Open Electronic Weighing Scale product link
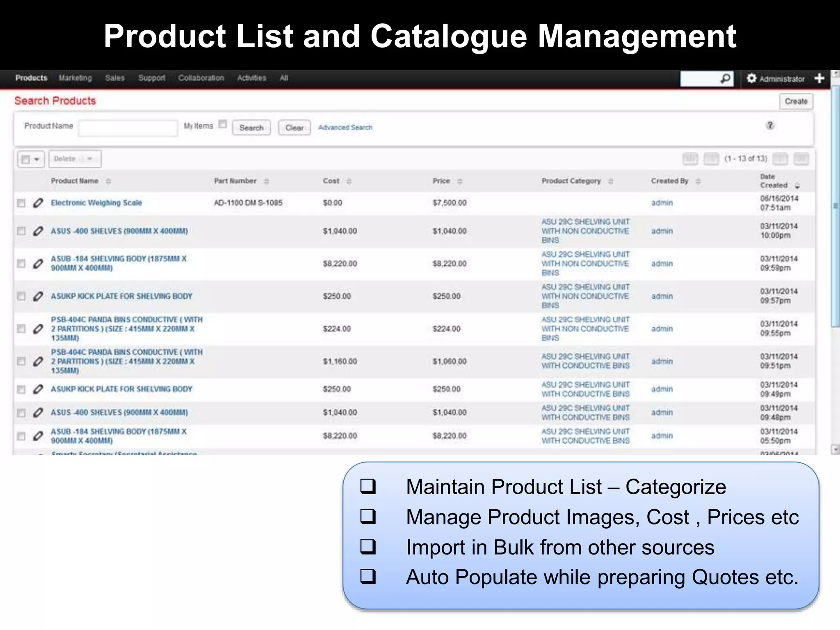This screenshot has width=840, height=630. 96,203
